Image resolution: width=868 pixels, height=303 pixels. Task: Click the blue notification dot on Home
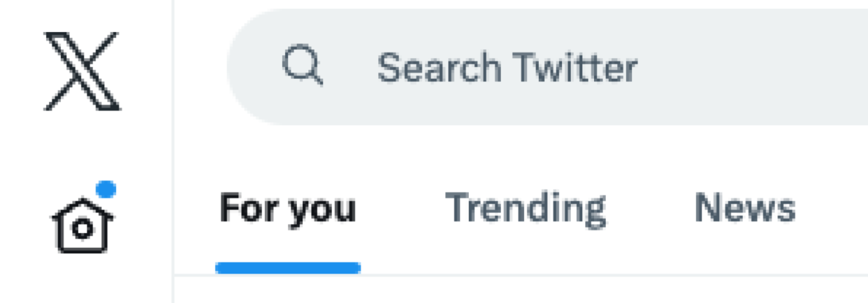(106, 189)
